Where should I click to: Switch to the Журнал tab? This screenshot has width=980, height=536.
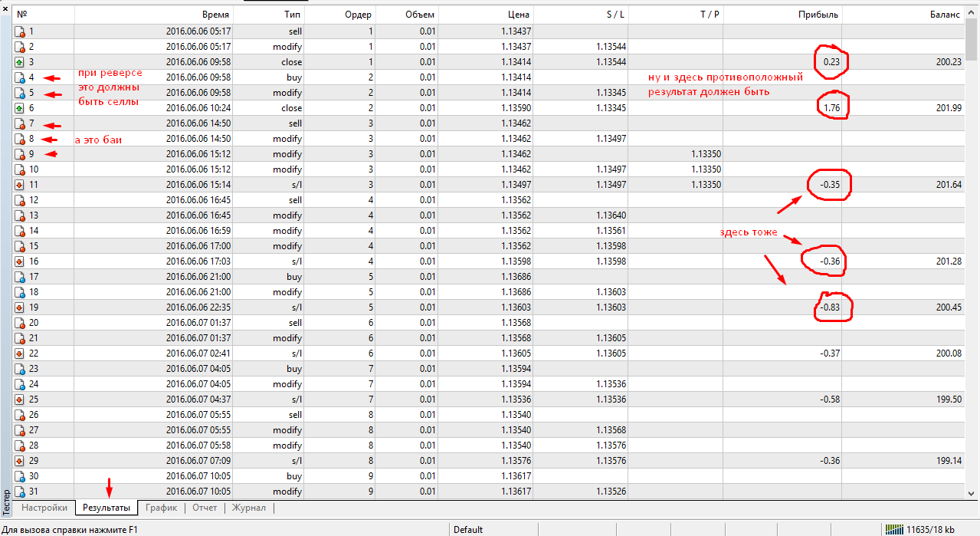(249, 508)
